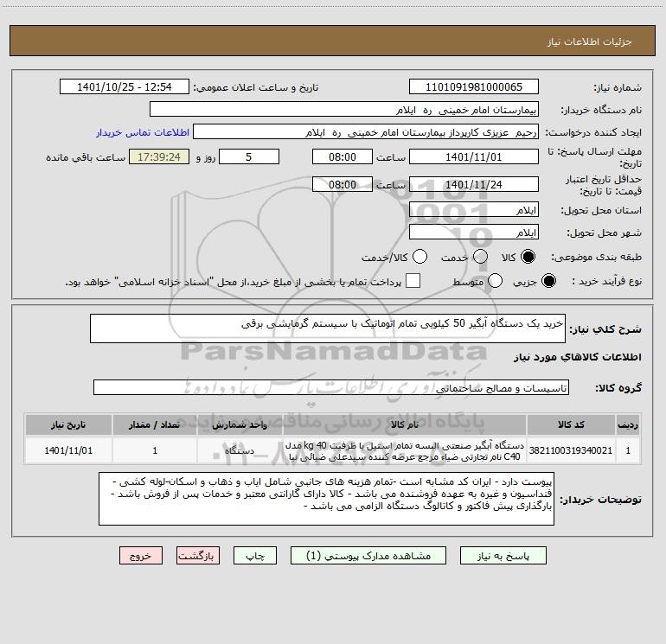Click the تاریخ نیاز column header
This screenshot has height=644, width=666.
(68, 425)
